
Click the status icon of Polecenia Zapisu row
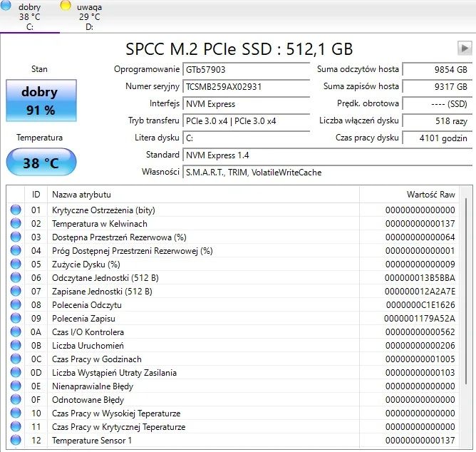click(x=16, y=319)
